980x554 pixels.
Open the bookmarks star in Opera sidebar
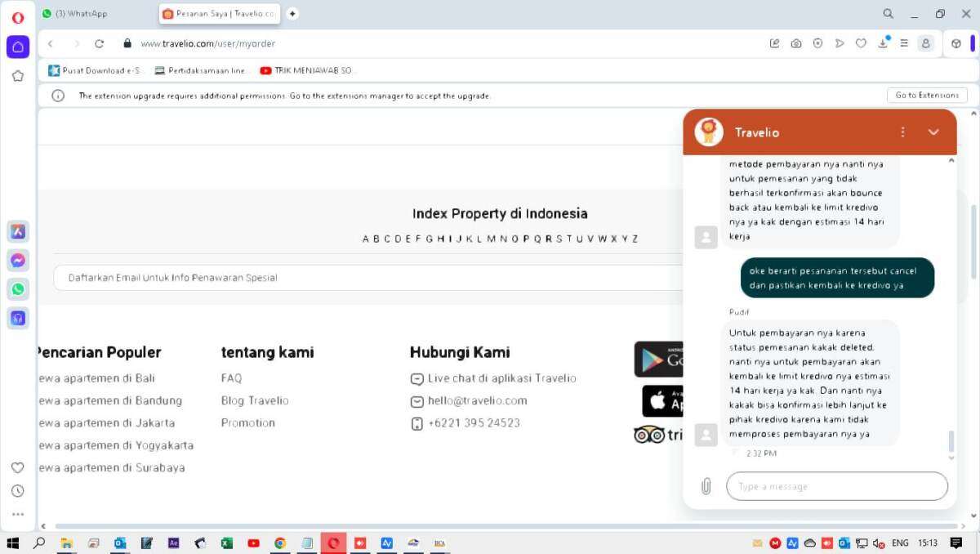pyautogui.click(x=18, y=76)
